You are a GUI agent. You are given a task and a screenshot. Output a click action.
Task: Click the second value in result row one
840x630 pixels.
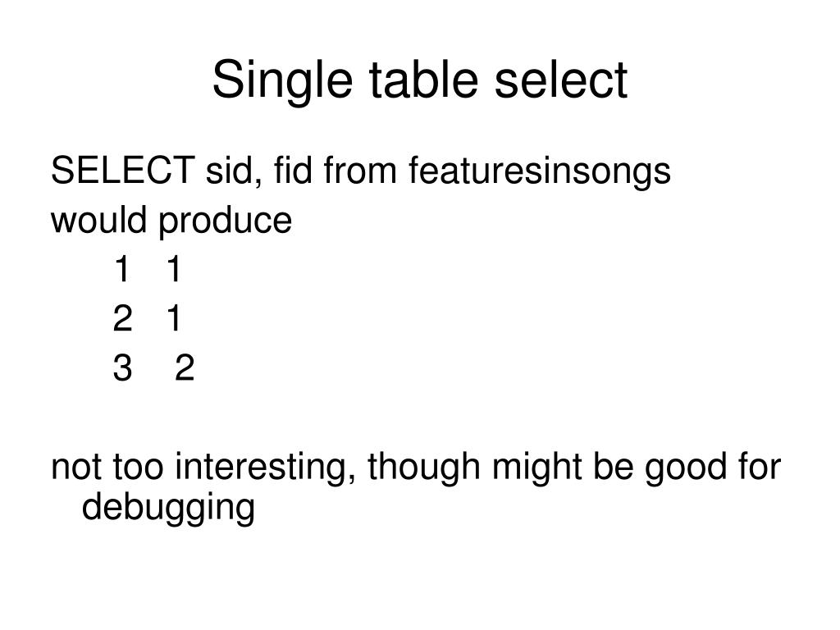point(174,269)
